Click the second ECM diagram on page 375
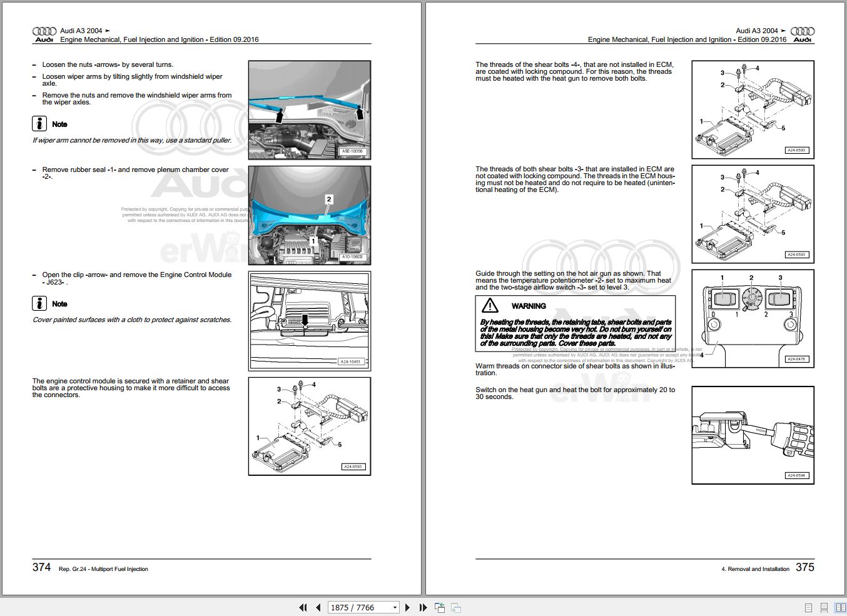 point(753,214)
